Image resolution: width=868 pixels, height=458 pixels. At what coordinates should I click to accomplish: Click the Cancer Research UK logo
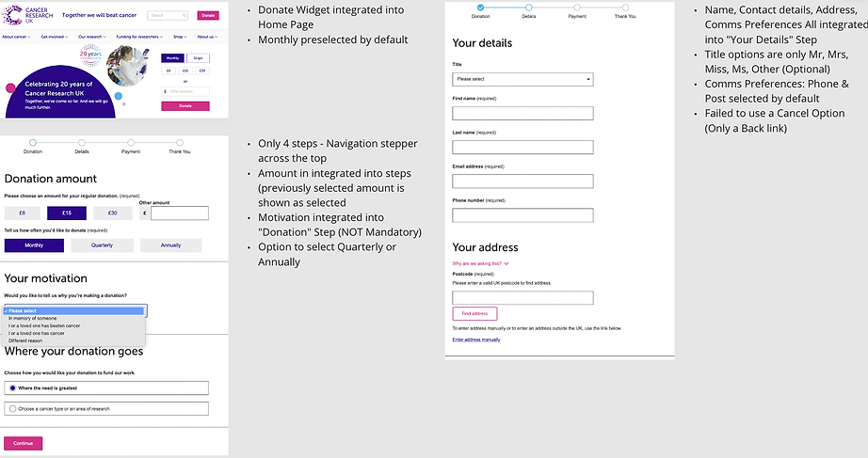[27, 15]
